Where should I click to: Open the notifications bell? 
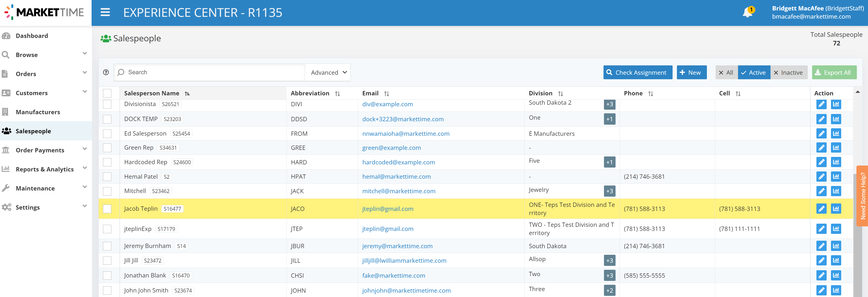[748, 12]
